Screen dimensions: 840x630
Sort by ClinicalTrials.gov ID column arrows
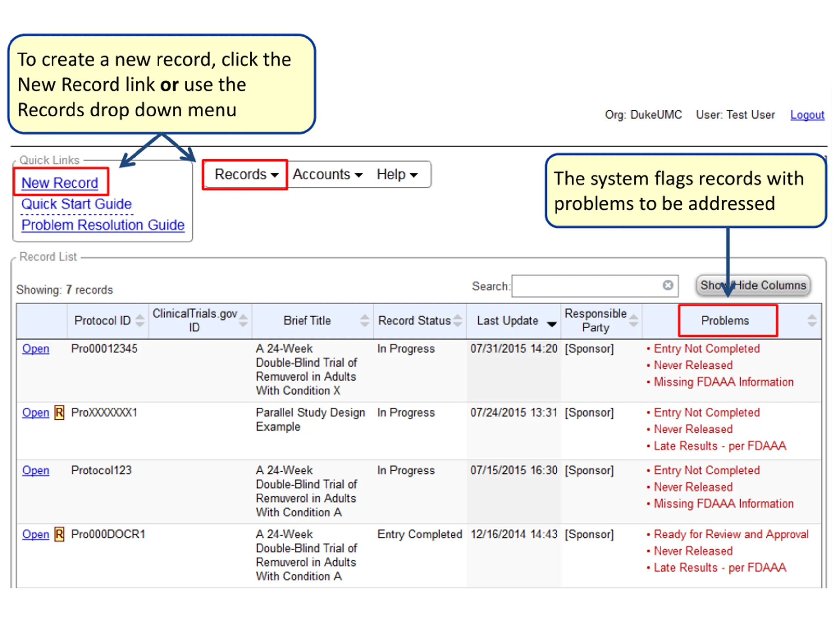click(243, 321)
